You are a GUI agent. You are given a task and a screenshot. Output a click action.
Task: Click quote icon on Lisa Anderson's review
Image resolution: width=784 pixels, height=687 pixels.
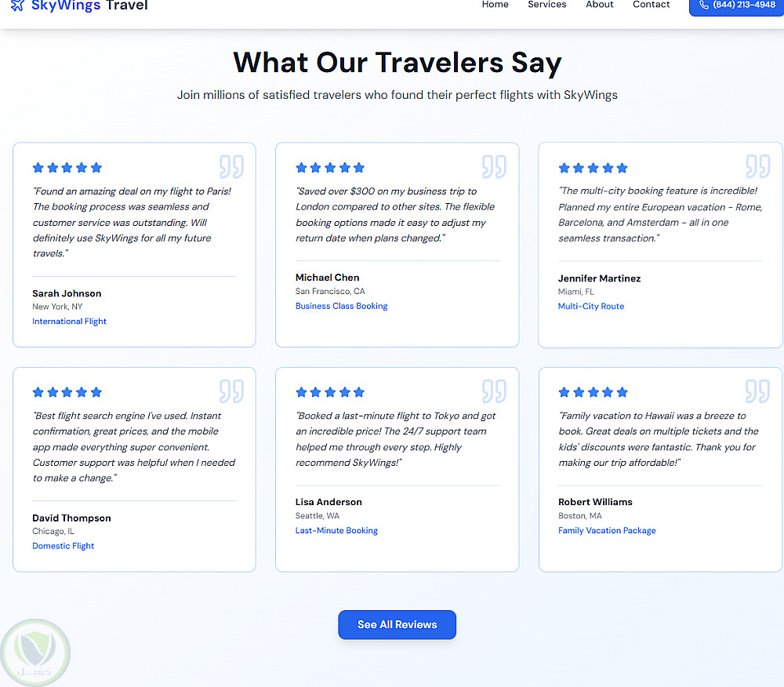click(494, 391)
